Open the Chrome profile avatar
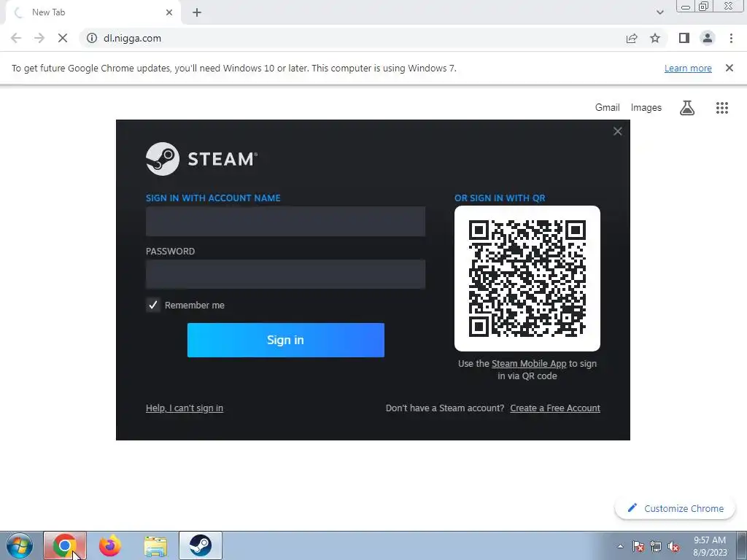This screenshot has width=747, height=560. point(708,38)
